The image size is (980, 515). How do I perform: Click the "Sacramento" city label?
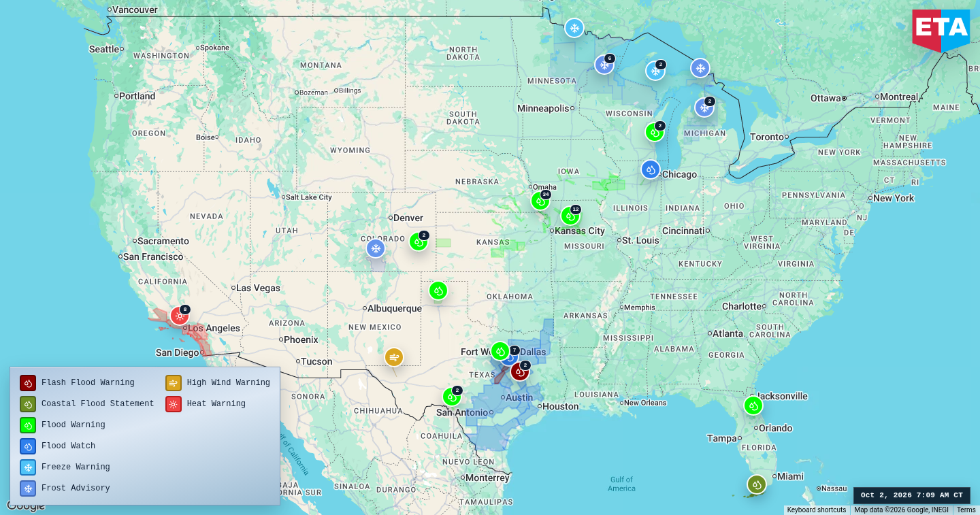pos(163,241)
